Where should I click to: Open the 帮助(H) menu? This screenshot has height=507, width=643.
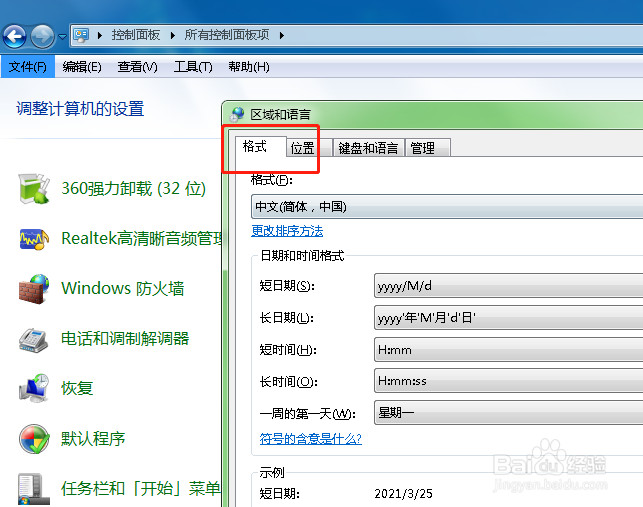tap(249, 66)
